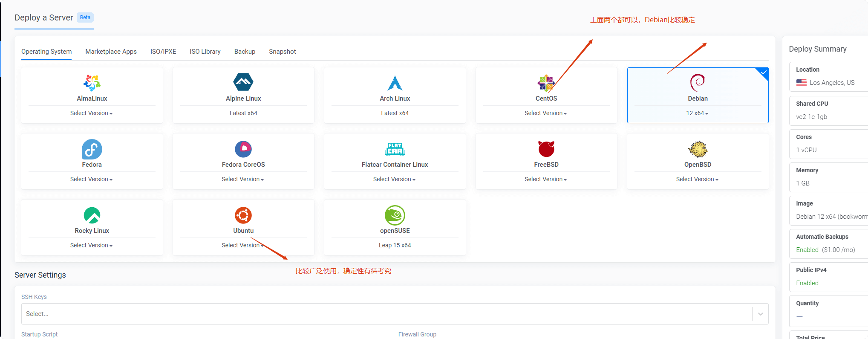Select Alpine Linux Latest x64 version
This screenshot has width=868, height=339.
coord(243,113)
